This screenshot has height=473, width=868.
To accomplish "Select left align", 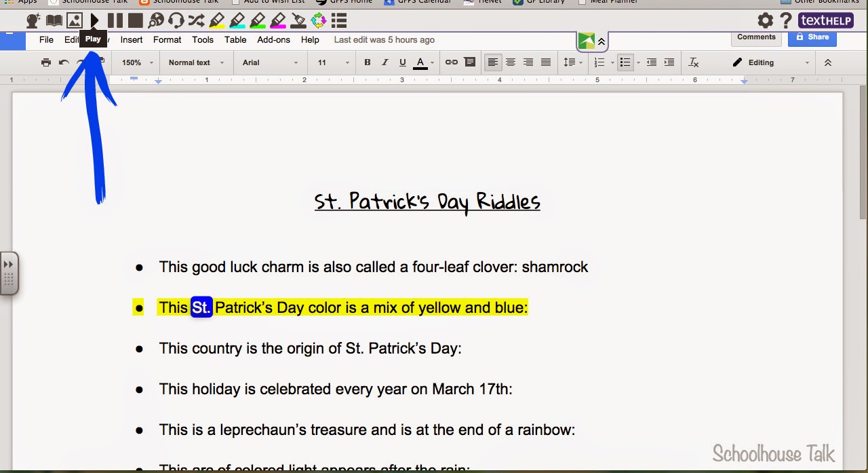I will tap(493, 62).
